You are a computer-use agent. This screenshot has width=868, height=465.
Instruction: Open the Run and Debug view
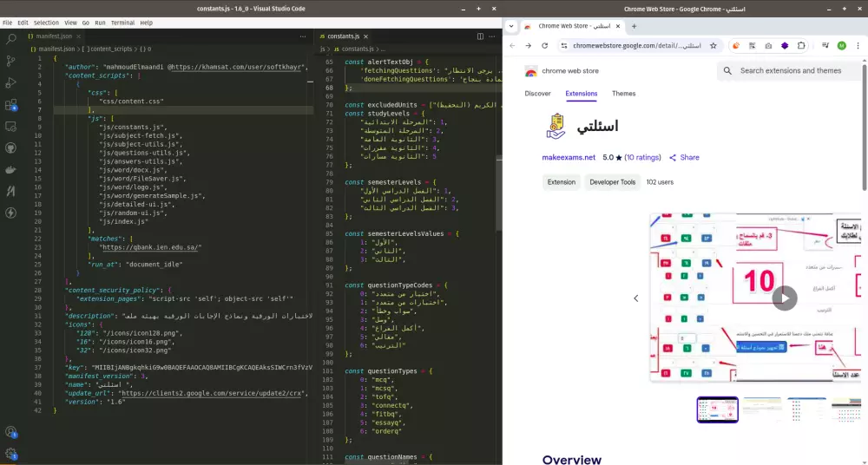[x=11, y=83]
